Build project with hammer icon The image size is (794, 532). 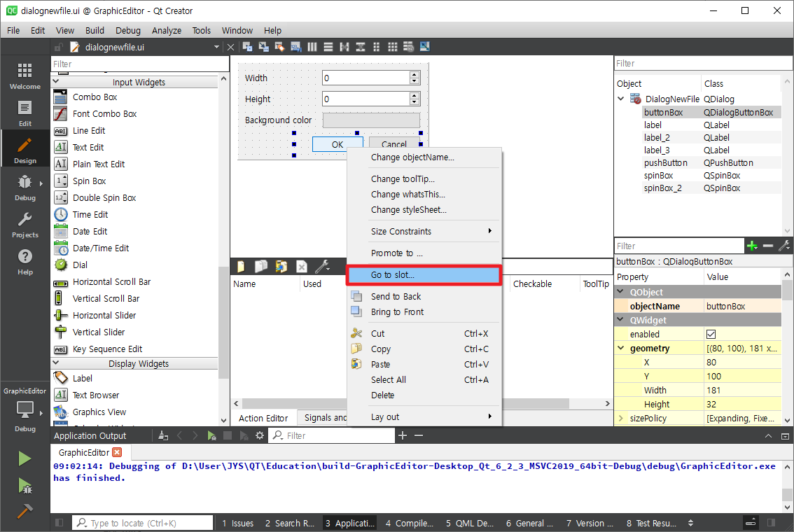tap(25, 511)
